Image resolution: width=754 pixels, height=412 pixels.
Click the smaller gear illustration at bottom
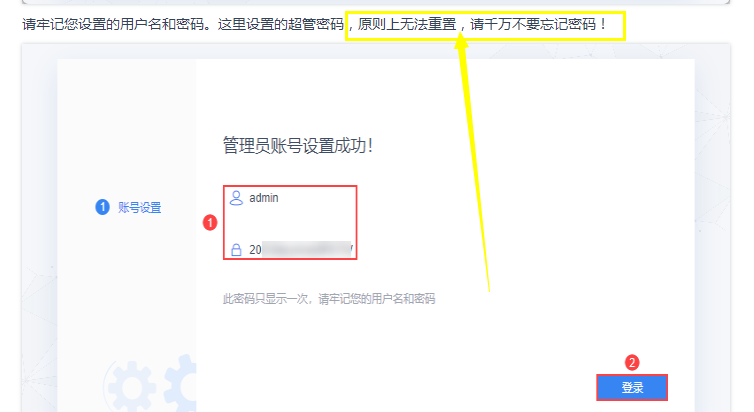(x=132, y=387)
